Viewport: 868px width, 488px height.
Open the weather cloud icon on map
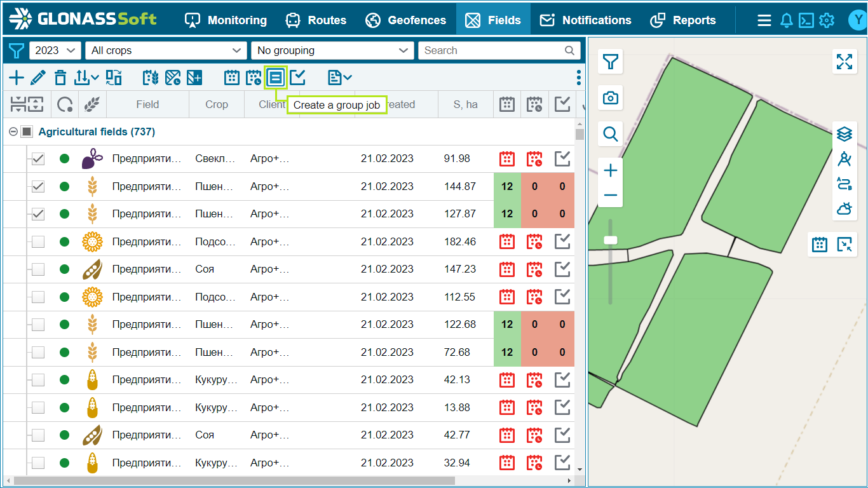point(844,208)
